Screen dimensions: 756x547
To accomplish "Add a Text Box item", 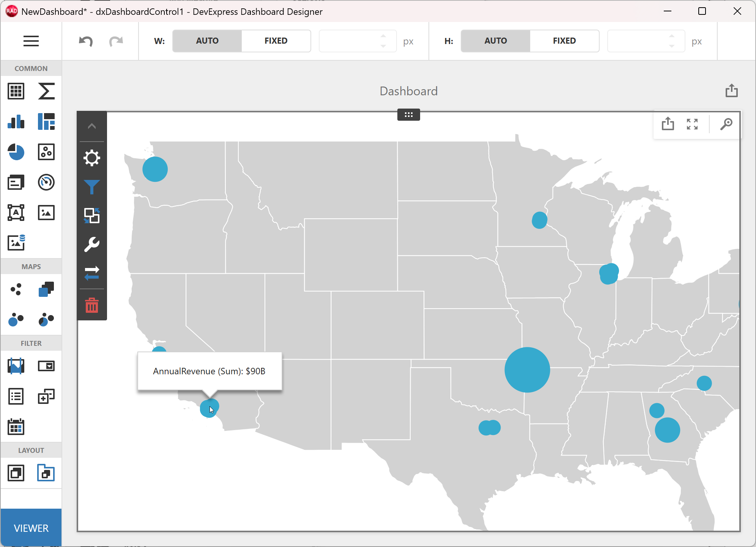I will point(16,213).
